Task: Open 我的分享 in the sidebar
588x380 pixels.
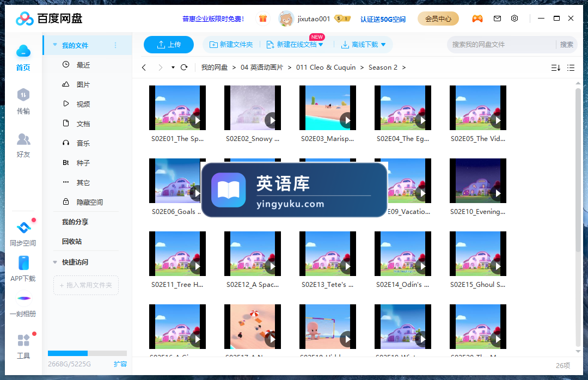Action: coord(75,222)
